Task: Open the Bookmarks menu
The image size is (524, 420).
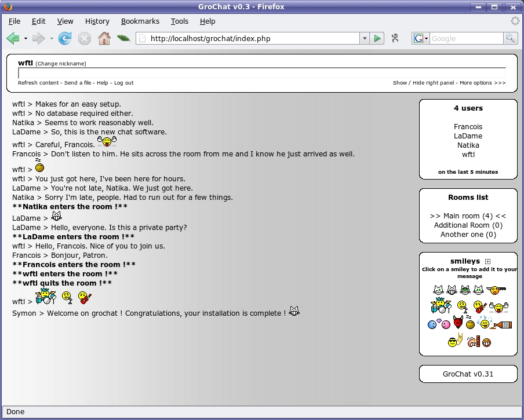Action: pos(140,21)
